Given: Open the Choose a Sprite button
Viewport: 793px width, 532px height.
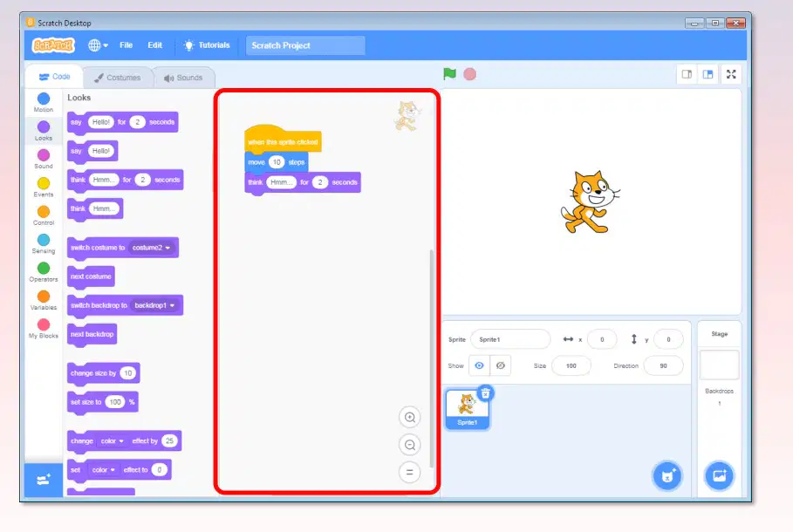Looking at the screenshot, I should point(667,475).
